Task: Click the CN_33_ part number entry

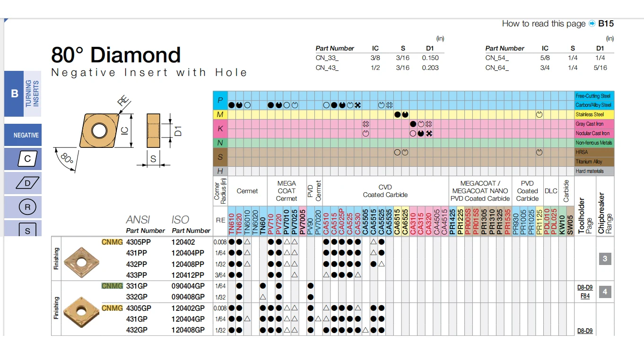Action: click(x=327, y=58)
